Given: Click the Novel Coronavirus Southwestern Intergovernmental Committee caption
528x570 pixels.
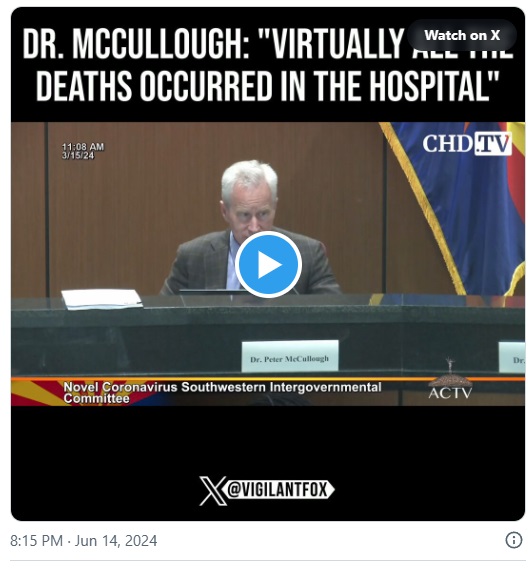Looking at the screenshot, I should pos(222,393).
